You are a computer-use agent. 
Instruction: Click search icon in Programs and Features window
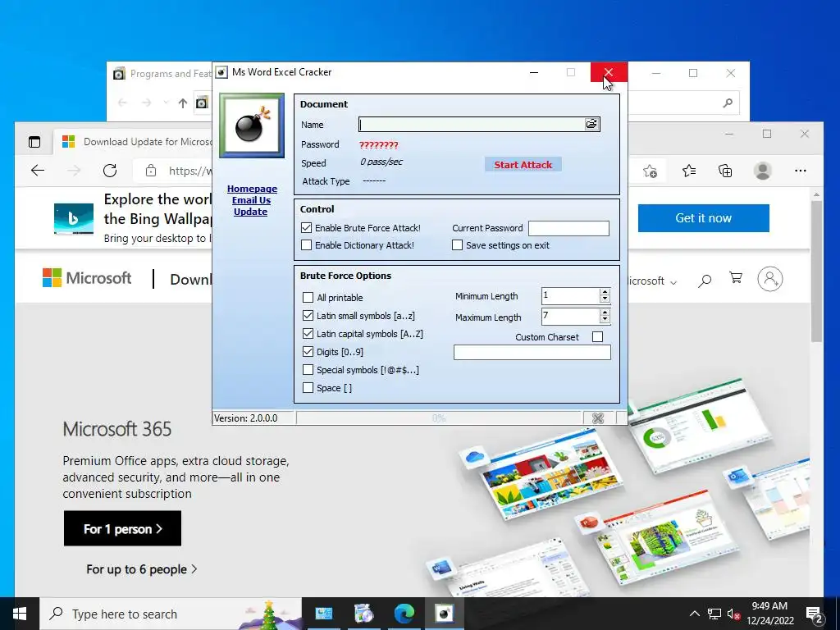[728, 103]
